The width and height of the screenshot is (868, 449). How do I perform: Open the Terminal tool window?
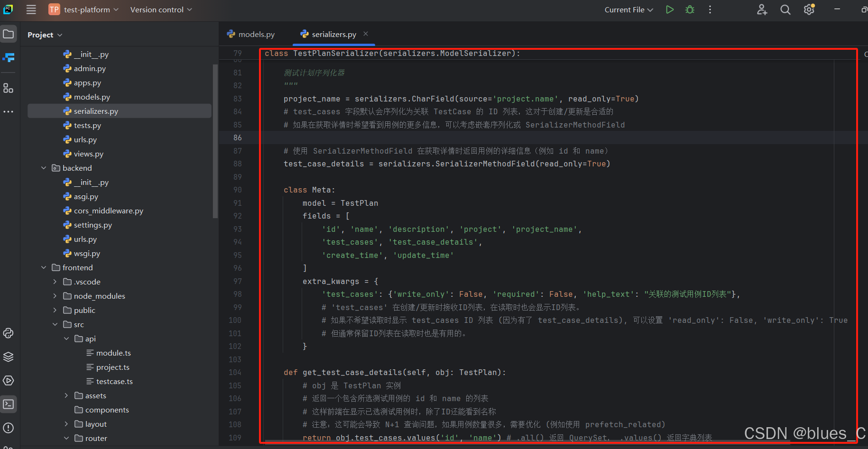9,404
